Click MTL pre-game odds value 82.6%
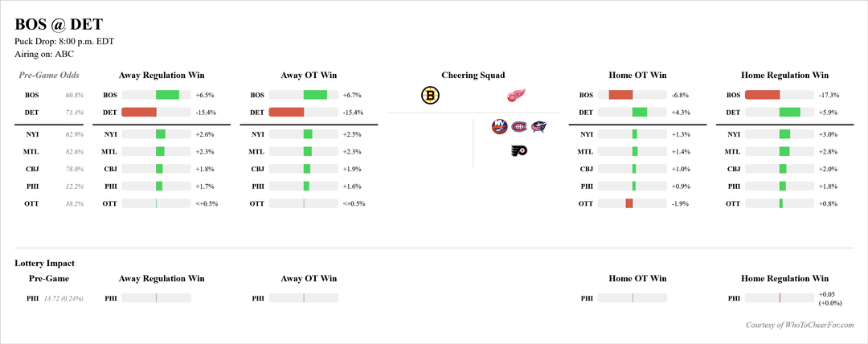The width and height of the screenshot is (868, 344). (74, 151)
